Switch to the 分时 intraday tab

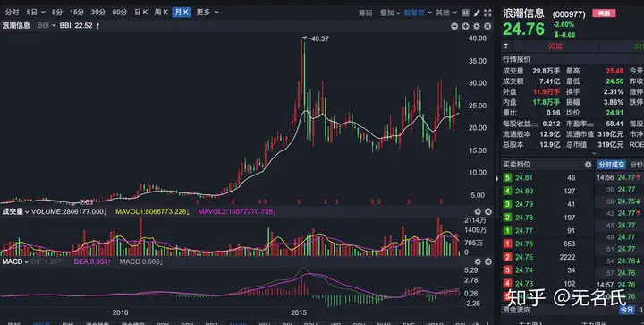tap(12, 13)
